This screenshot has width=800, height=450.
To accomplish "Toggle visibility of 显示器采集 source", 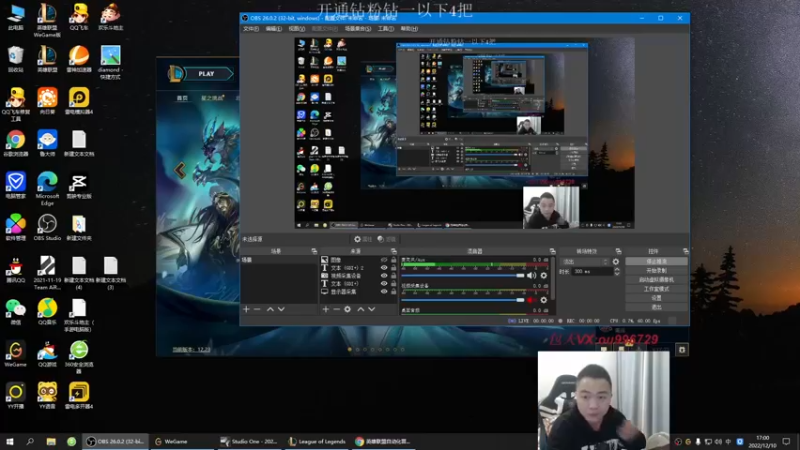I will point(384,292).
